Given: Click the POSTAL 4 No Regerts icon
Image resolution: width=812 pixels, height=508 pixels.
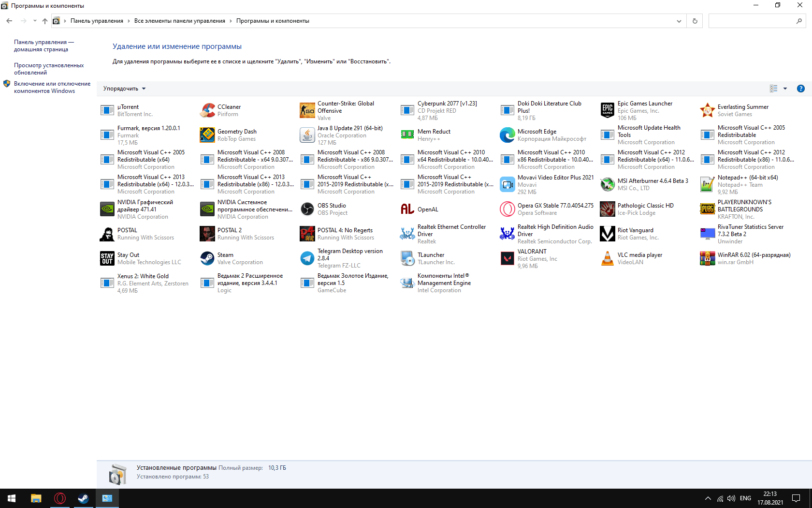Looking at the screenshot, I should tap(307, 234).
